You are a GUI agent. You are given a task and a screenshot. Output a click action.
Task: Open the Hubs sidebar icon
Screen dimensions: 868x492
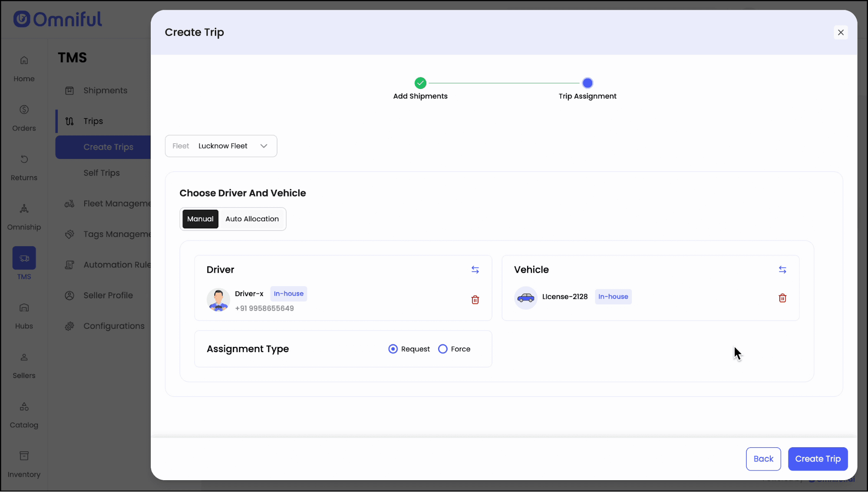point(24,308)
